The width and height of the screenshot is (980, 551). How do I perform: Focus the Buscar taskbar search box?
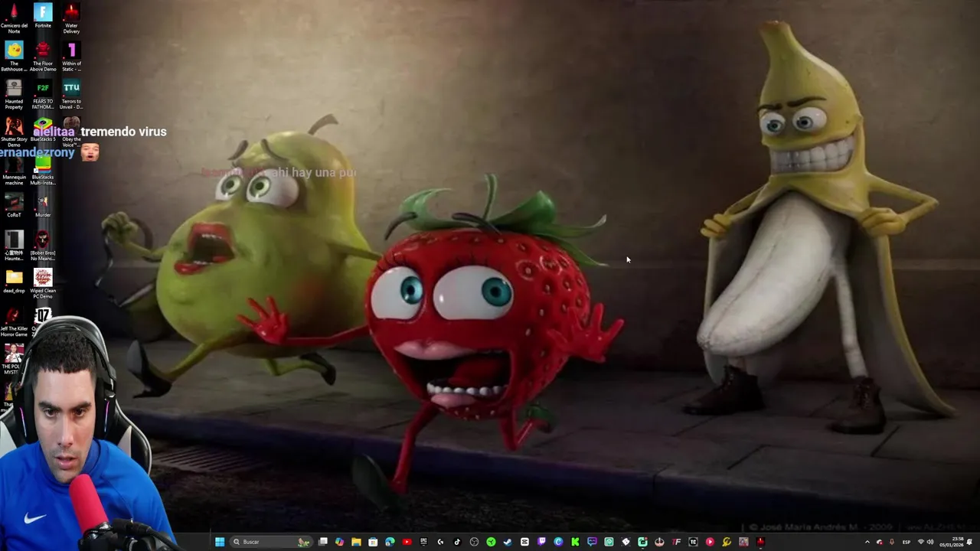coord(271,542)
